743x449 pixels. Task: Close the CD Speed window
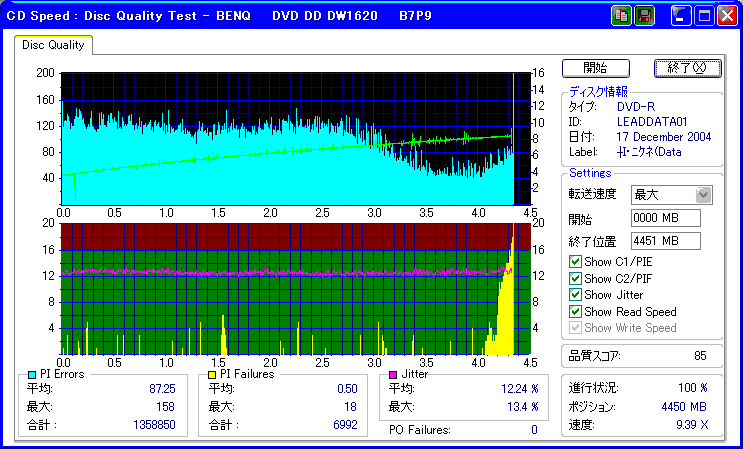[x=727, y=16]
